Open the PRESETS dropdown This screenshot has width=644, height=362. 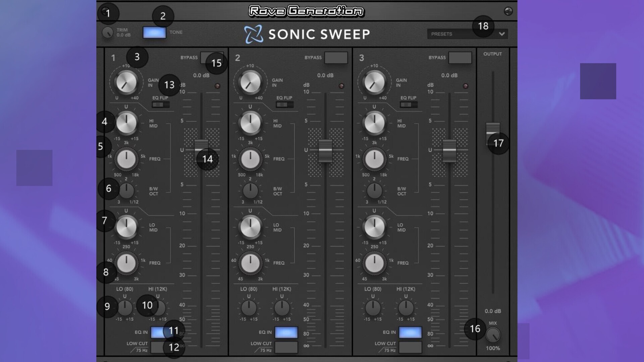tap(467, 34)
